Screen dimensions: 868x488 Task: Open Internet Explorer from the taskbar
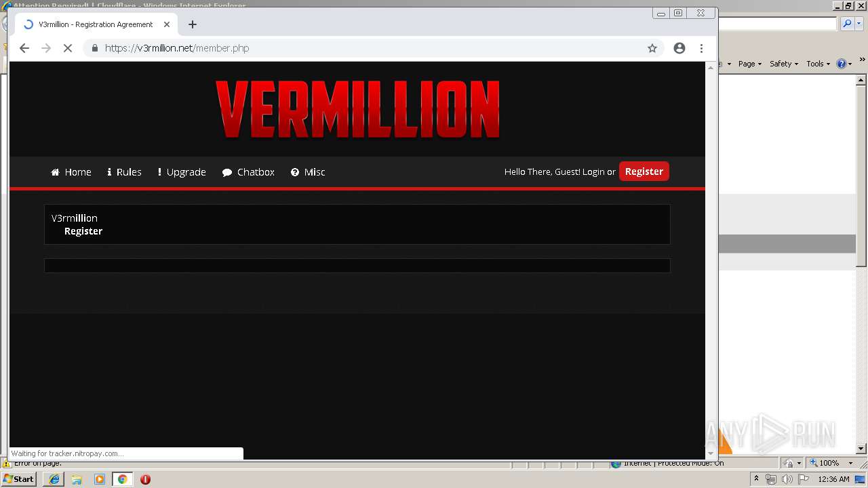(54, 479)
